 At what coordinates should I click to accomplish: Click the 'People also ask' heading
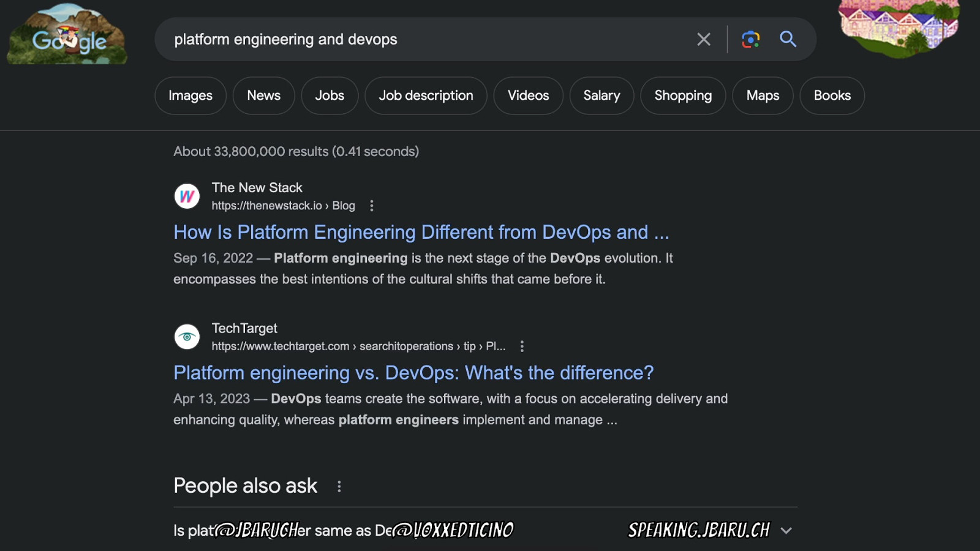pos(245,485)
